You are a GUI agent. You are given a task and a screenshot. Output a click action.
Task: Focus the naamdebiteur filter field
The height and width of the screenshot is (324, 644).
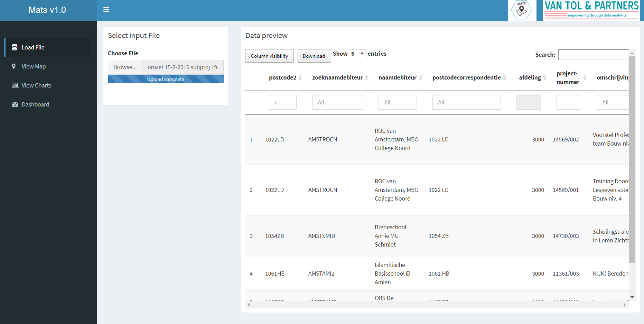click(x=398, y=102)
